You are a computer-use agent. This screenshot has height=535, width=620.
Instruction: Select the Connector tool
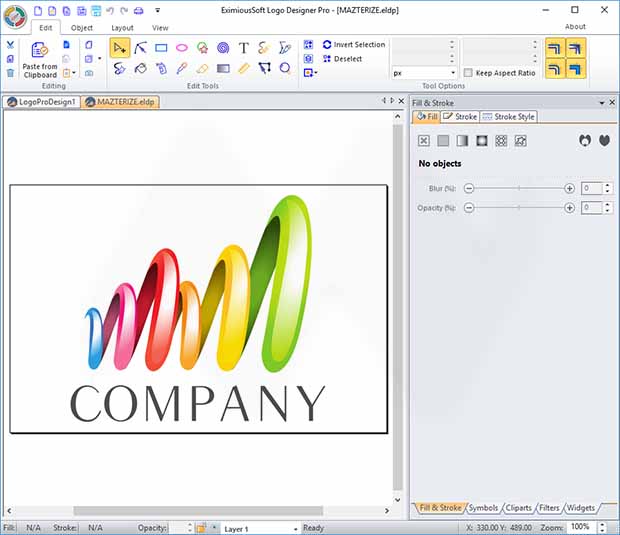[265, 68]
